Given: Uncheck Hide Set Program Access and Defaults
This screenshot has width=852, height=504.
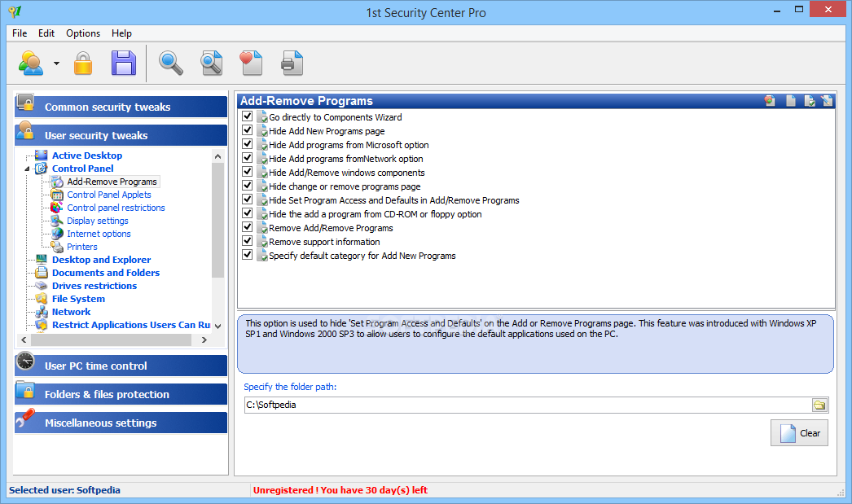Looking at the screenshot, I should pyautogui.click(x=248, y=199).
